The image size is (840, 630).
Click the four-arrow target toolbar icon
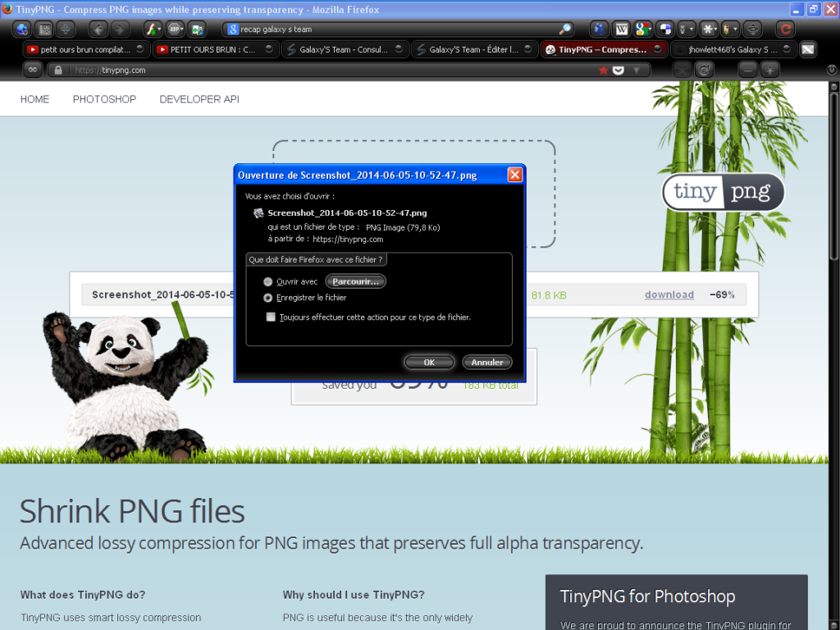point(753,29)
